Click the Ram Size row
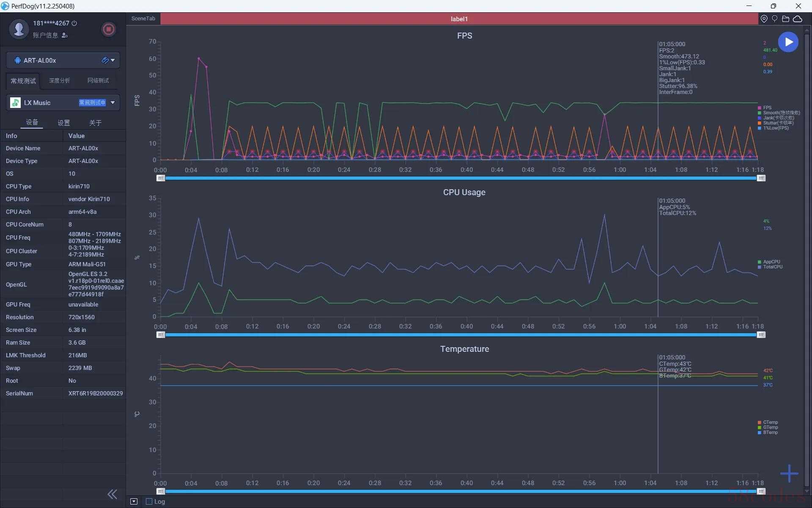 tap(63, 342)
